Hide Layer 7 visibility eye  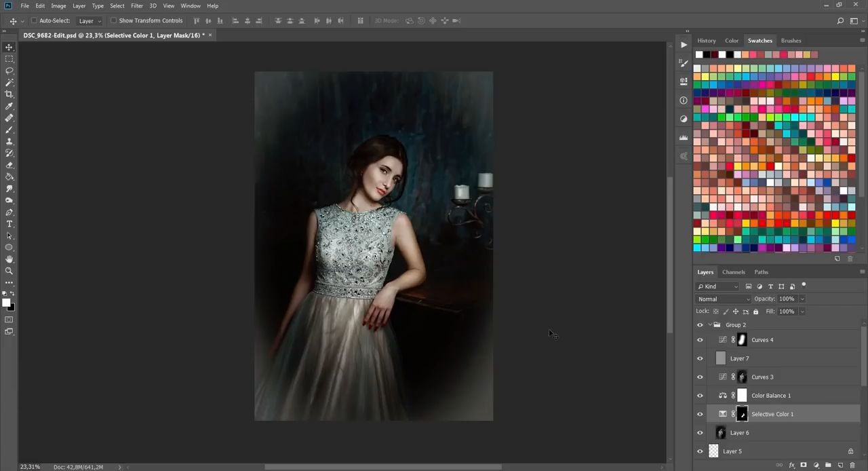coord(700,358)
